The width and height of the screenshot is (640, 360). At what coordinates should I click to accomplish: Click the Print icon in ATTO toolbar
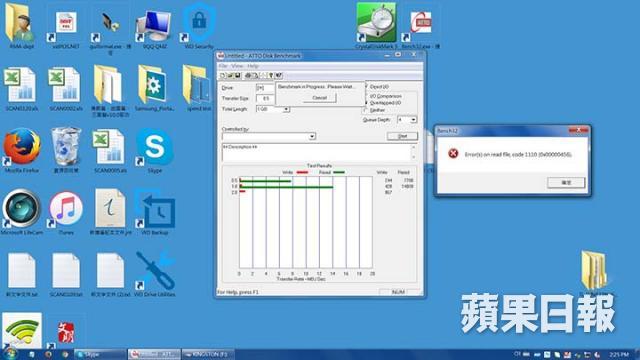(x=247, y=76)
